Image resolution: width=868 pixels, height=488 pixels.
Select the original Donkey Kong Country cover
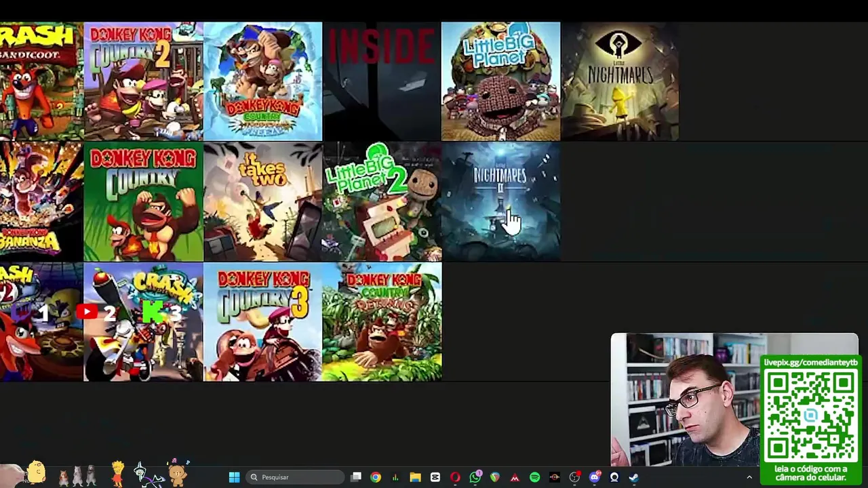[143, 201]
